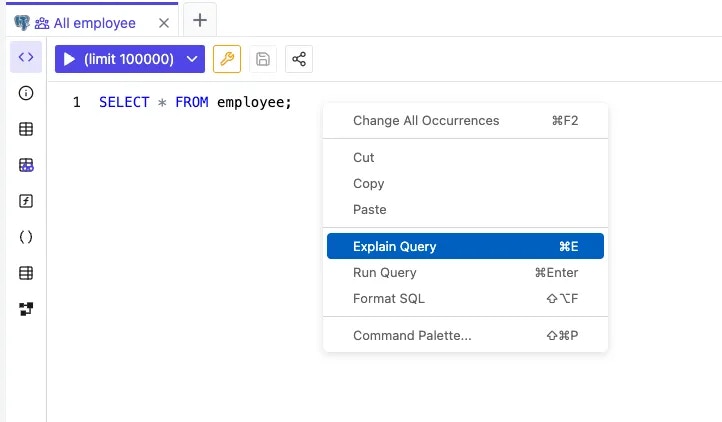
Task: Select the views icon below tables
Action: (26, 165)
